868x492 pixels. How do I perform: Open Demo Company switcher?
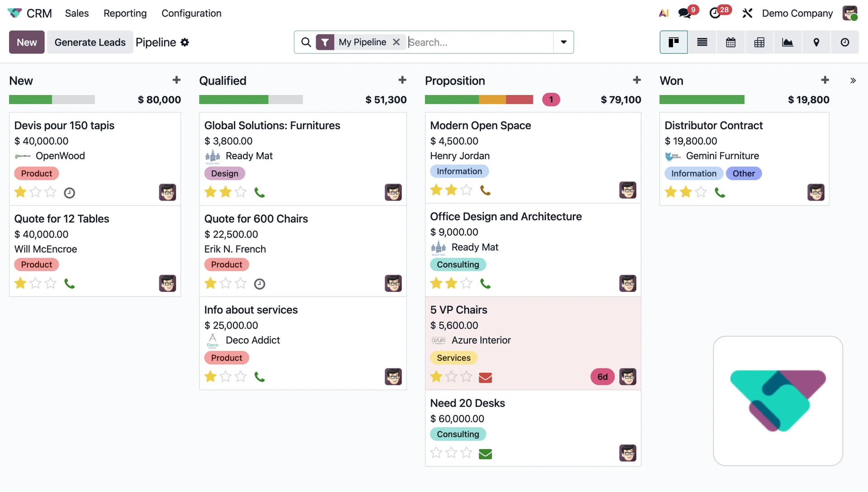tap(797, 13)
